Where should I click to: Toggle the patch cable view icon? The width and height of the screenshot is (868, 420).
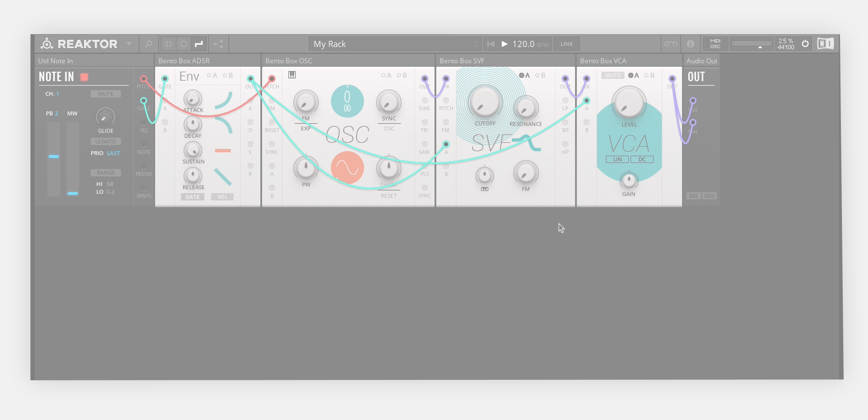coord(199,44)
